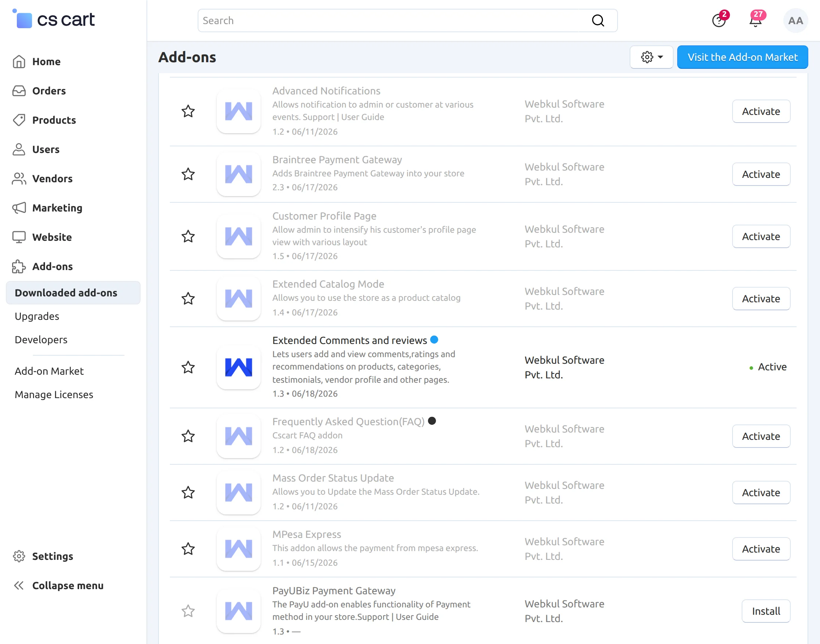Open the Marketing menu
This screenshot has height=644, width=820.
[x=57, y=208]
